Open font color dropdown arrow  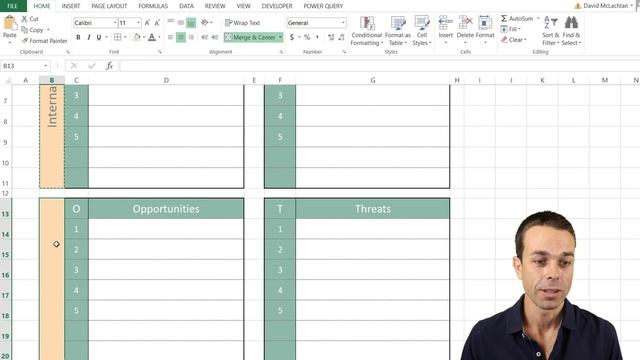tap(159, 37)
